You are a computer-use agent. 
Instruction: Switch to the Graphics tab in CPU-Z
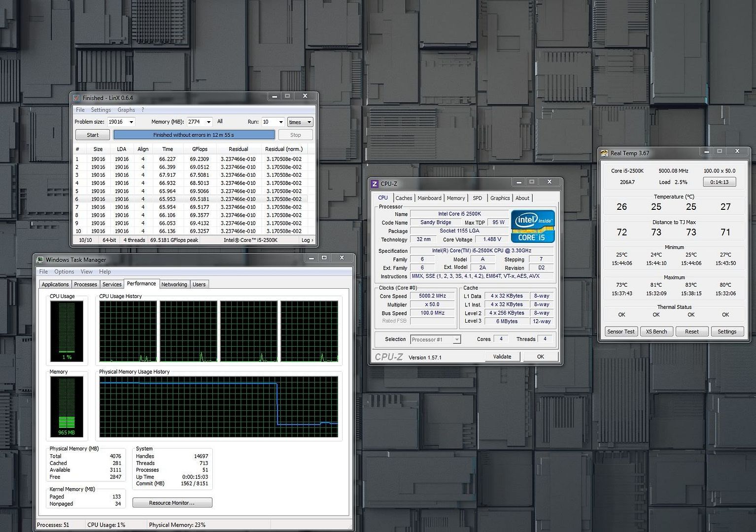coord(500,198)
